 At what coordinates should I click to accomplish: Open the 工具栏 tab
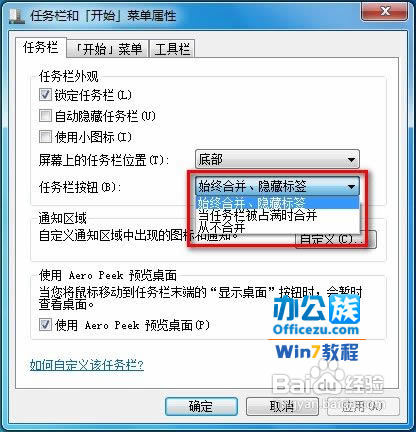point(171,49)
